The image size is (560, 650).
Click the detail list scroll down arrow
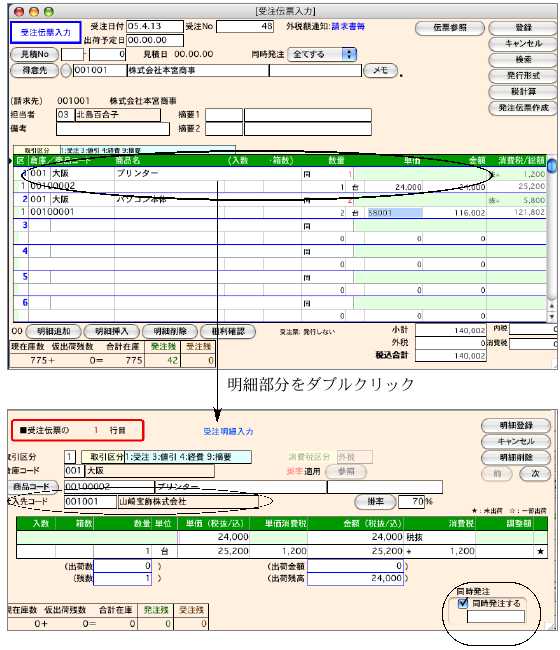(551, 317)
